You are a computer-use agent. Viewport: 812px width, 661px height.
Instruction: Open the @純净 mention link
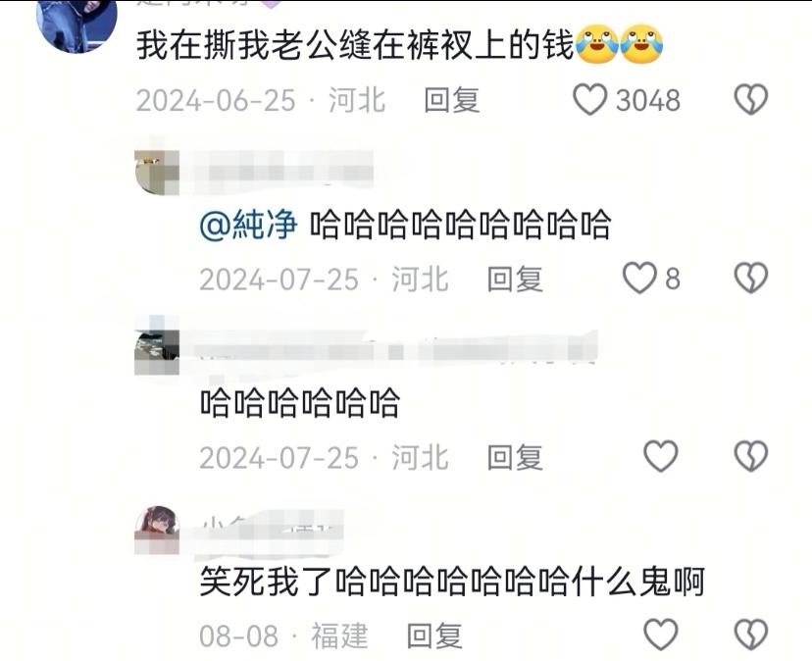click(248, 225)
